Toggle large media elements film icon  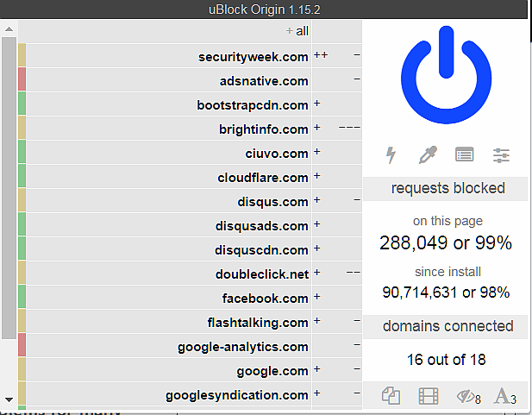click(429, 396)
